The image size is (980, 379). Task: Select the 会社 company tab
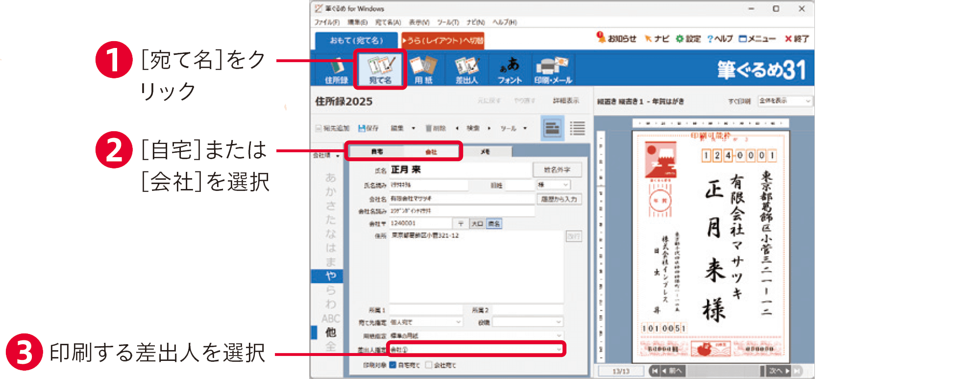coord(431,152)
